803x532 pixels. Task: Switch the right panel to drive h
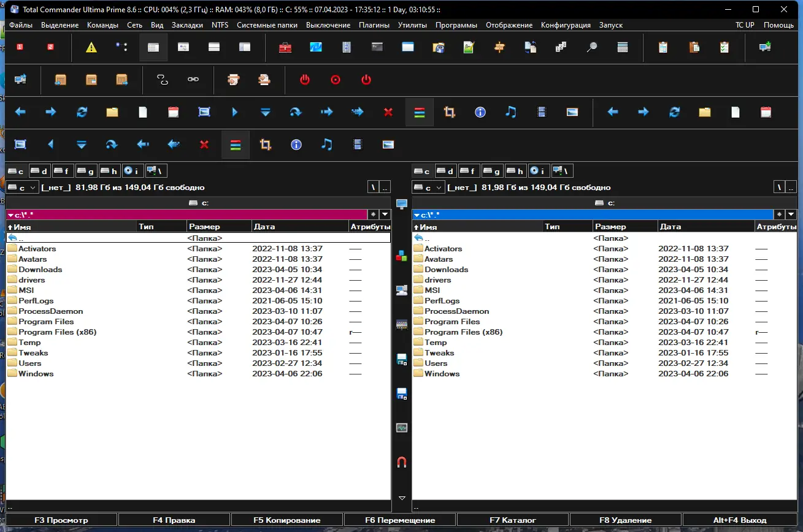pos(516,171)
